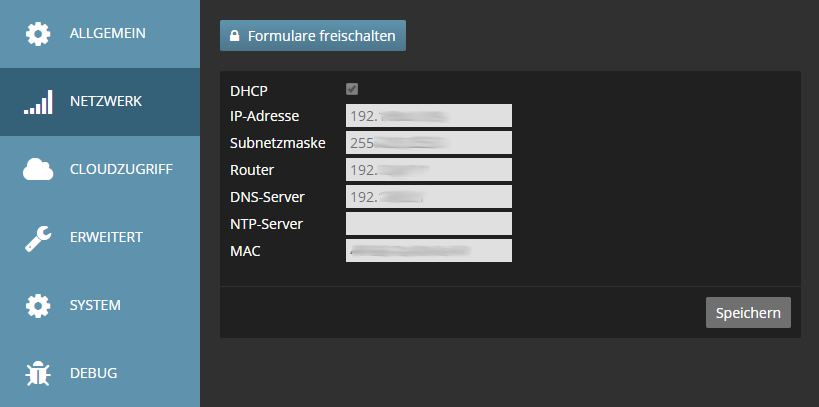The image size is (819, 407).
Task: Click the wrench icon for Erweitert
Action: click(38, 238)
